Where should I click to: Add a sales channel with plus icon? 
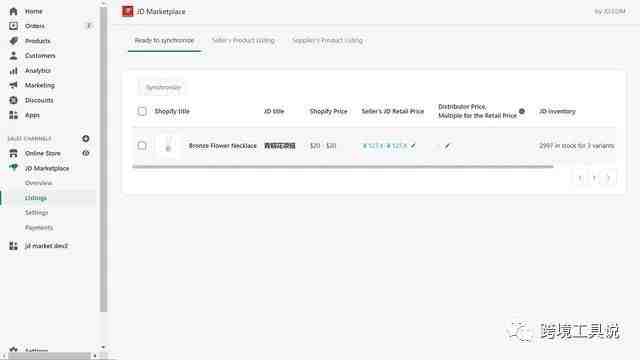pos(86,139)
